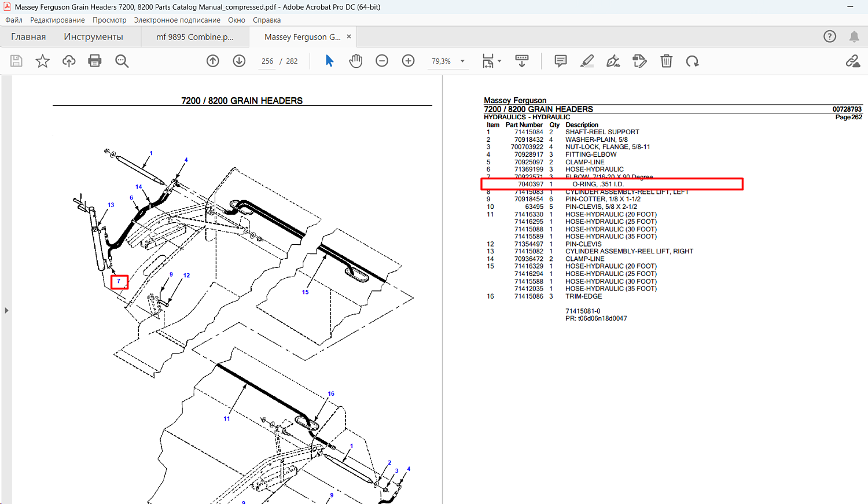Viewport: 868px width, 504px height.
Task: Open the Справка menu
Action: pyautogui.click(x=267, y=20)
